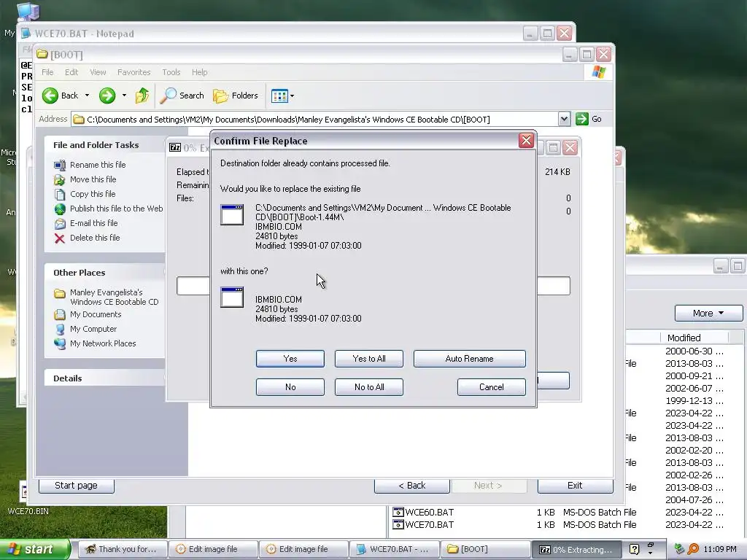Open Back history dropdown arrow

click(x=88, y=96)
